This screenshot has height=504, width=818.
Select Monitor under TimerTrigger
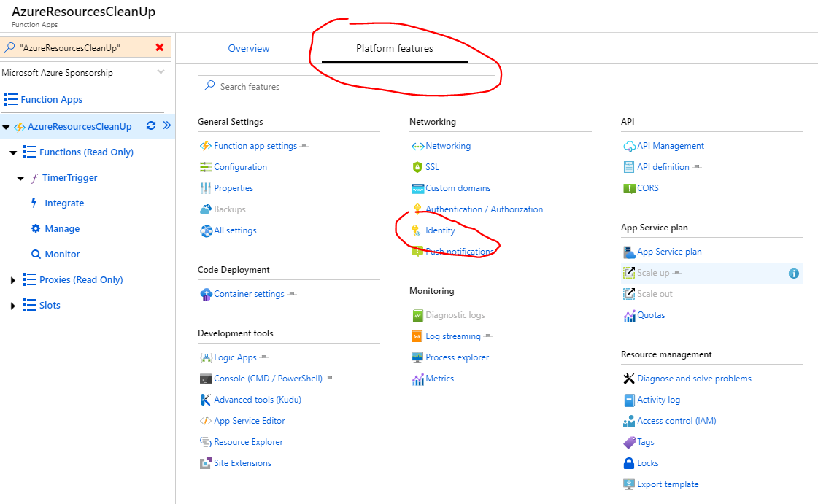[x=62, y=255]
